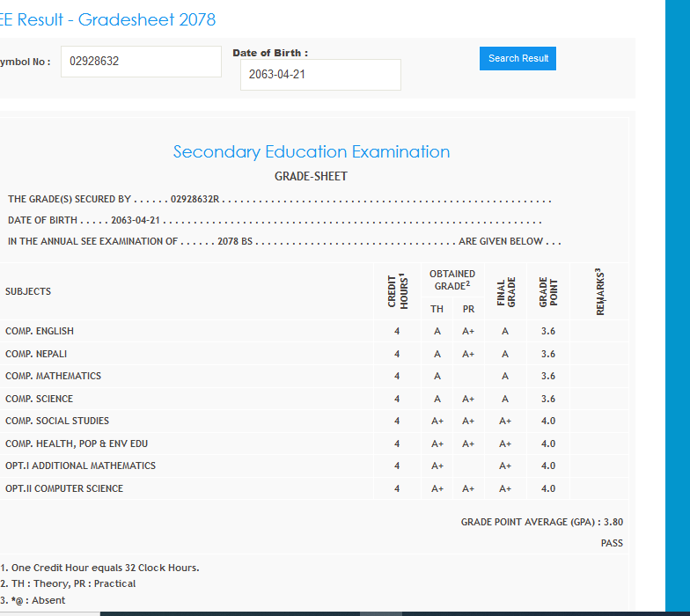Select the GRADE-SHEET heading text

(x=311, y=176)
